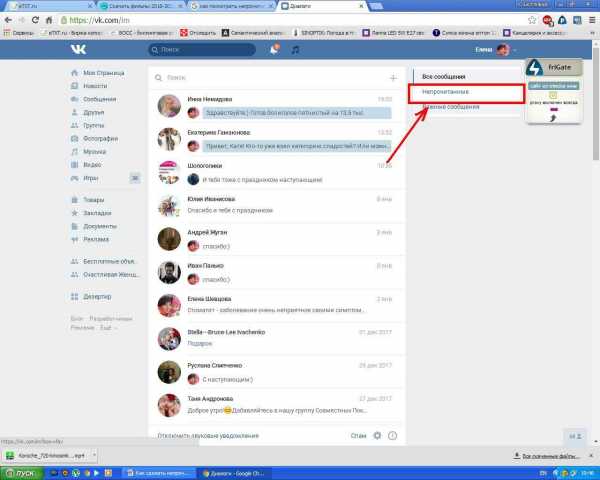
Task: Reload the page with the refresh icon
Action: 35,20
